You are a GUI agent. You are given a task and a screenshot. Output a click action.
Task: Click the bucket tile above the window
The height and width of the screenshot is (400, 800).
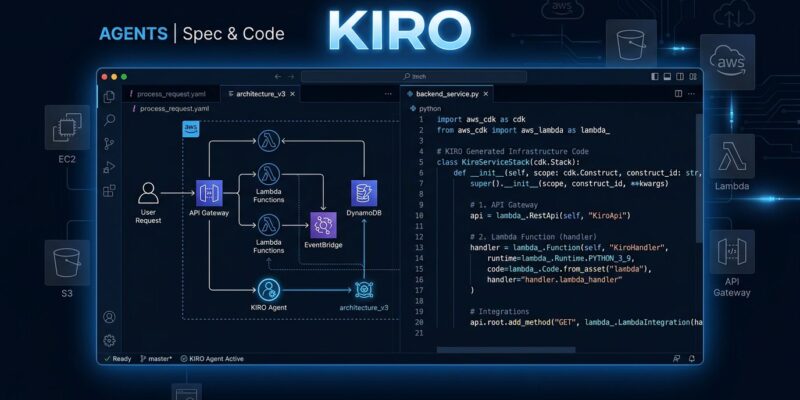point(631,43)
